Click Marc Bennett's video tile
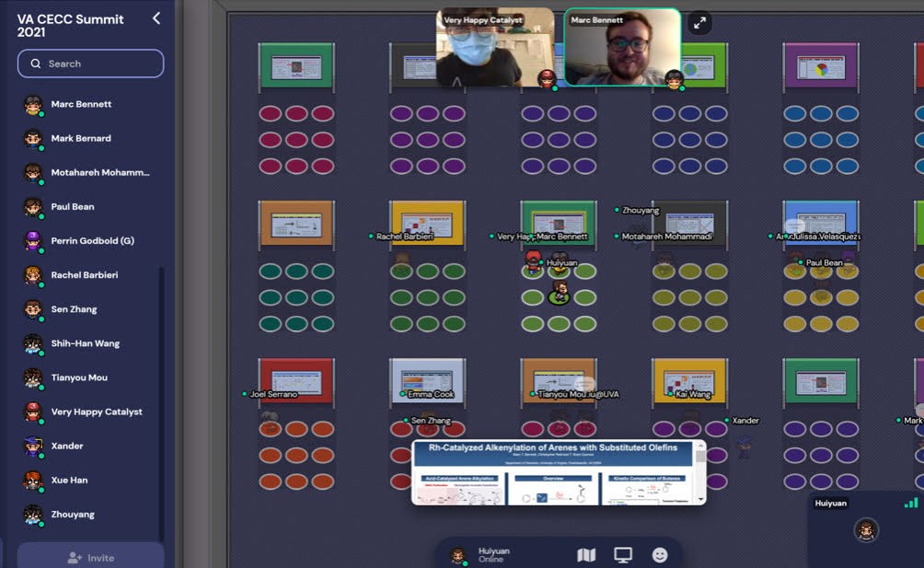Image resolution: width=924 pixels, height=568 pixels. tap(621, 48)
